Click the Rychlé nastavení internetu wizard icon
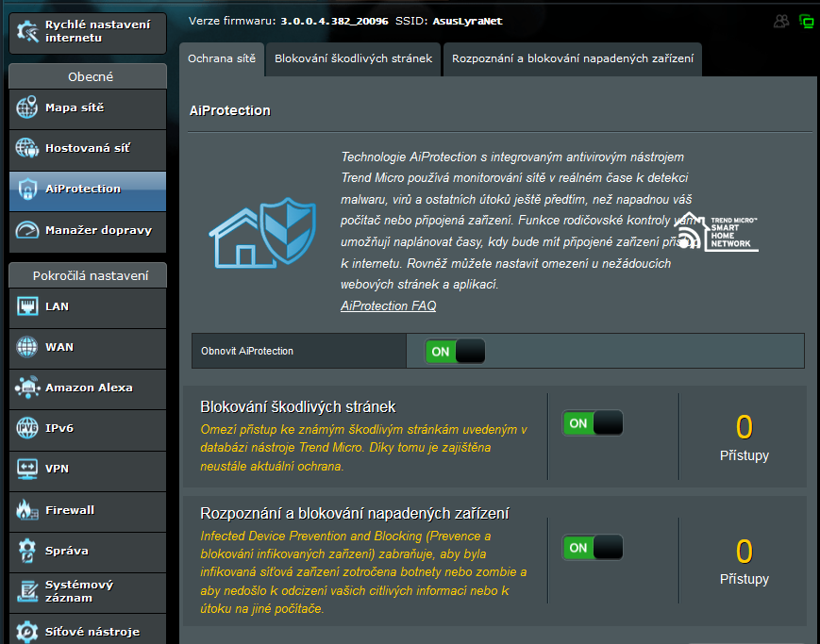This screenshot has width=820, height=644. point(28,31)
